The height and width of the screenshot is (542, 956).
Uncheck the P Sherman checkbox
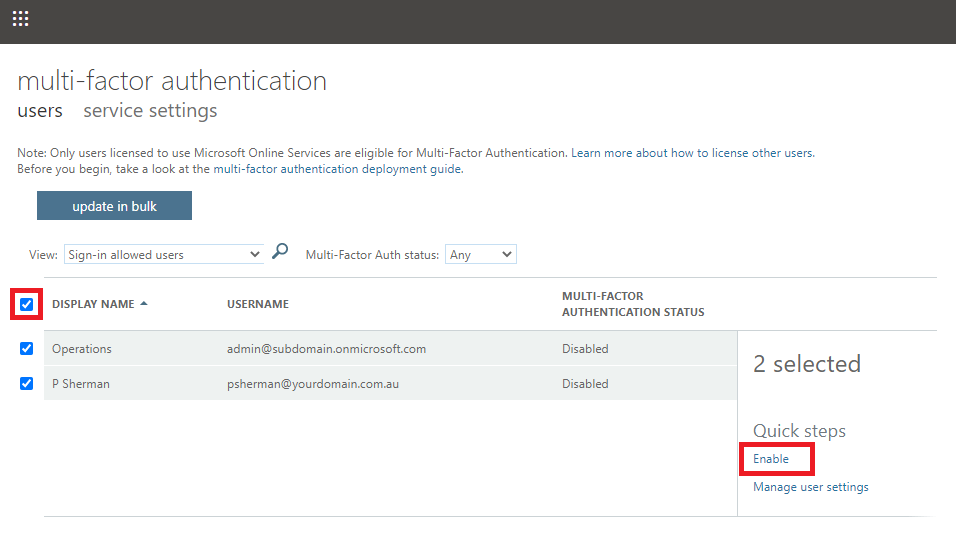click(26, 383)
